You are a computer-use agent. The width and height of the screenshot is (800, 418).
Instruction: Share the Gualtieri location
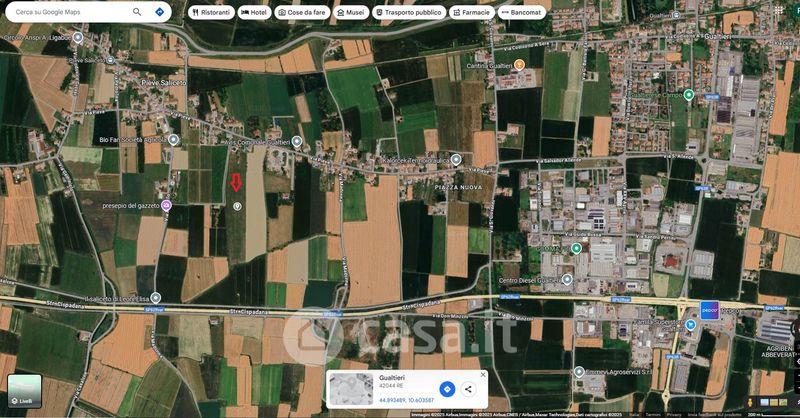coord(468,388)
